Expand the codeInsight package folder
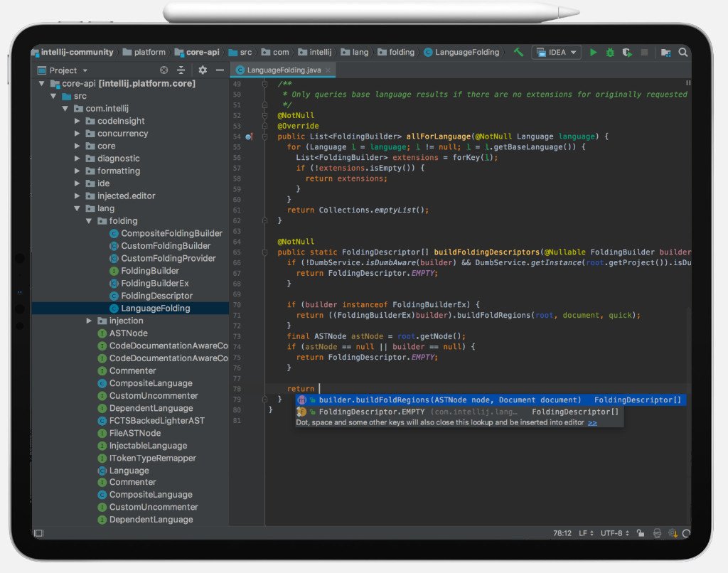 coord(77,121)
